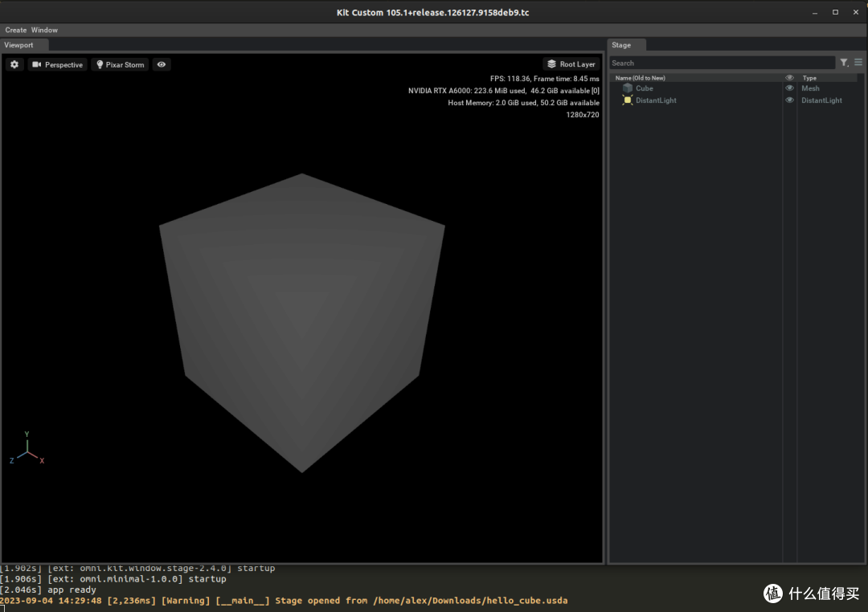The height and width of the screenshot is (612, 868).
Task: Click the DistantLight icon in Stage tree
Action: [x=628, y=100]
